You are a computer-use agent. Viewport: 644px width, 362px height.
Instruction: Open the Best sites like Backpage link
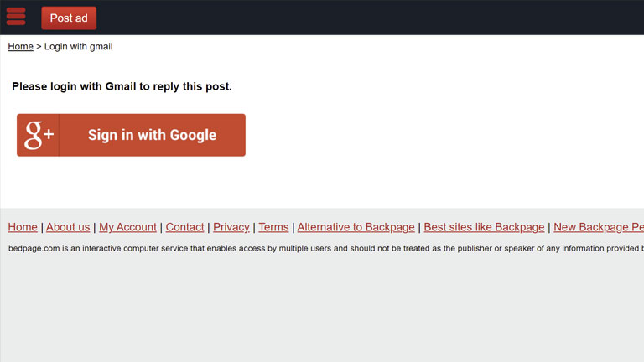tap(484, 227)
